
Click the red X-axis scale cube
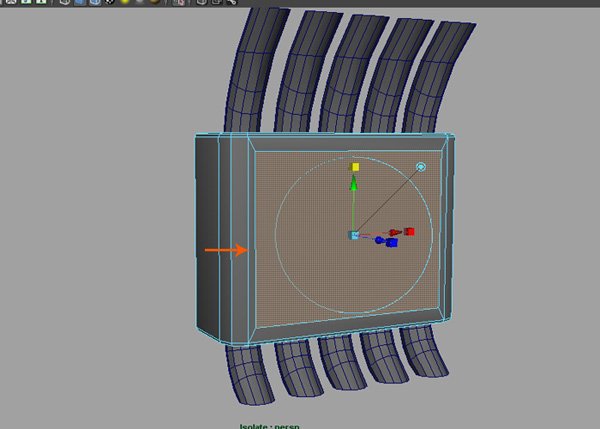409,232
